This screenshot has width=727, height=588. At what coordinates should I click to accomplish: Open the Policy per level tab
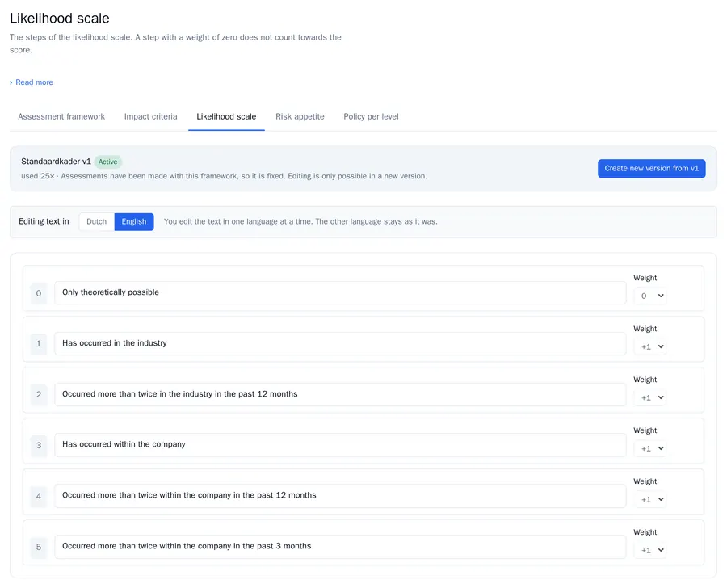[371, 116]
